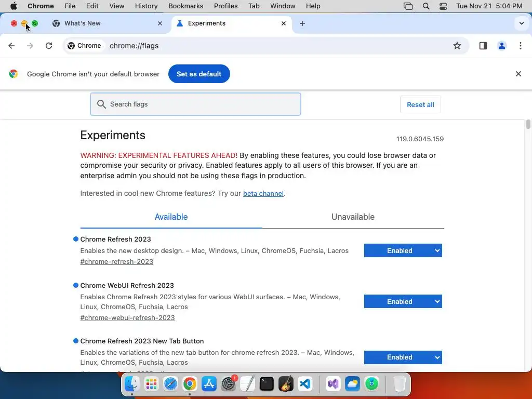Viewport: 532px width, 399px height.
Task: Close the Experiments tab
Action: click(x=284, y=23)
